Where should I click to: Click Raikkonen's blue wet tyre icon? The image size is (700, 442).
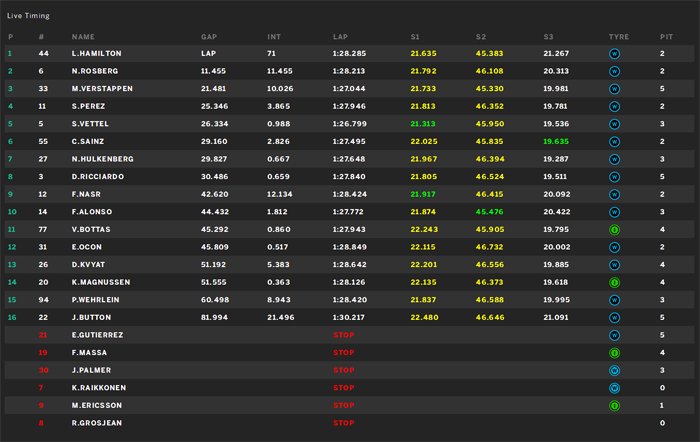[x=614, y=388]
